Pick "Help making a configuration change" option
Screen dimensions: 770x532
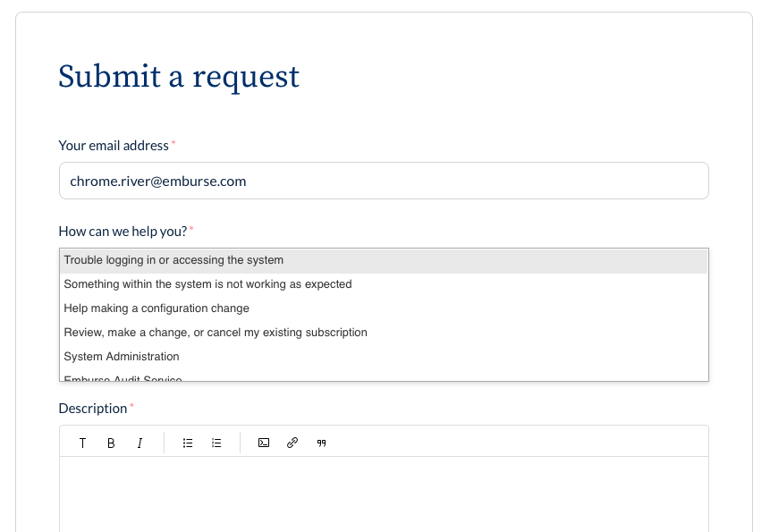click(x=157, y=308)
